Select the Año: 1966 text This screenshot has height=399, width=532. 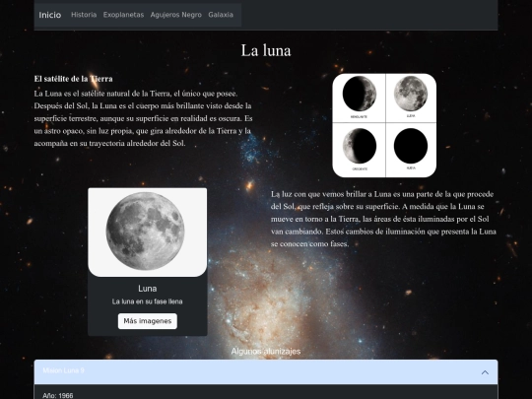[x=58, y=396]
